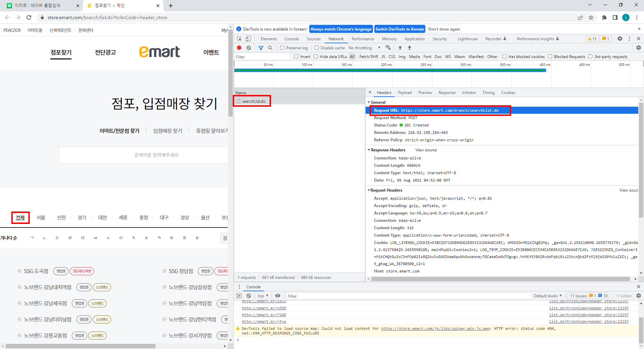Click Switch DevTools to Korean button
This screenshot has width=644, height=349.
(399, 29)
